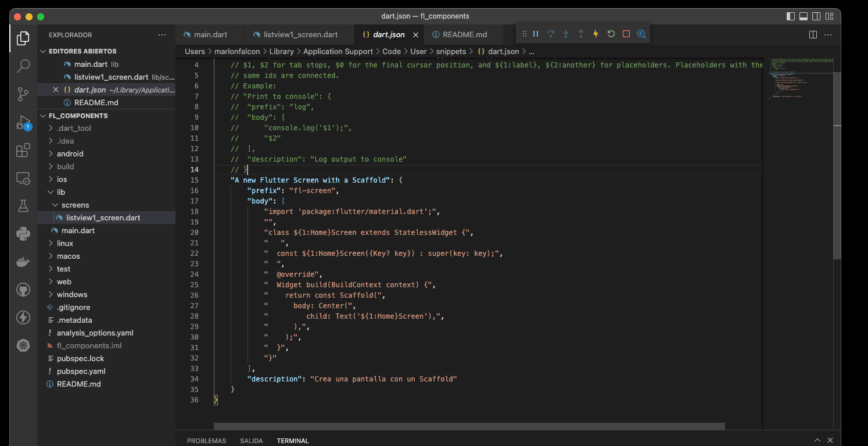
Task: Open the TERMINAL panel tab
Action: pyautogui.click(x=293, y=441)
